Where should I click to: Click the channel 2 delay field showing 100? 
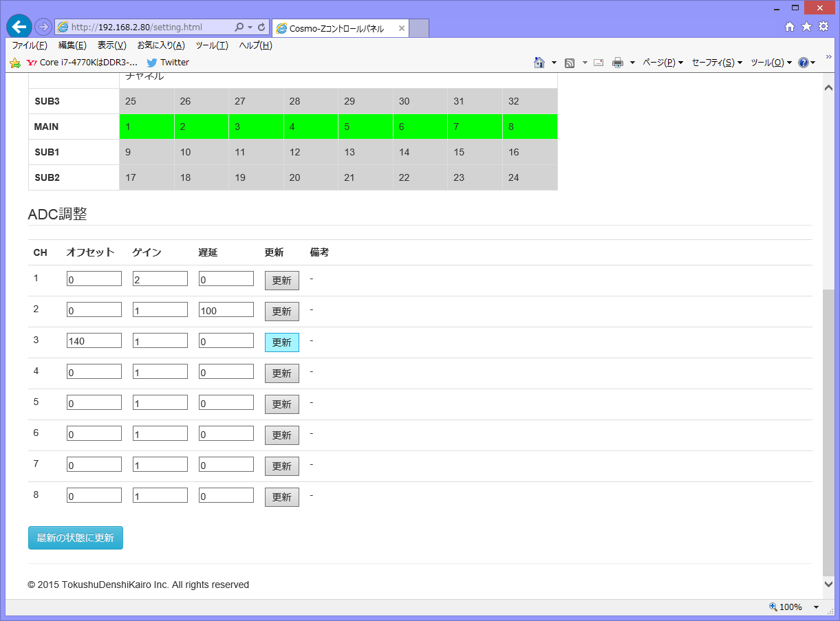point(226,310)
